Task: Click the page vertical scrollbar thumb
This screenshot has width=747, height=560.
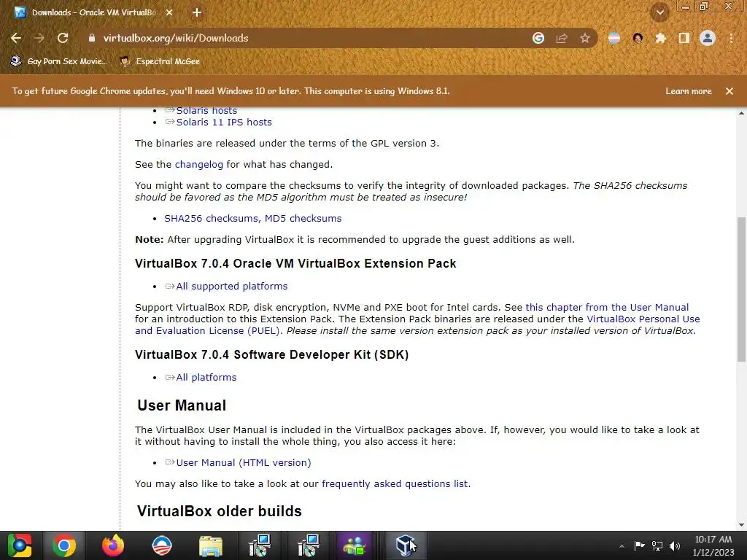Action: 741,289
